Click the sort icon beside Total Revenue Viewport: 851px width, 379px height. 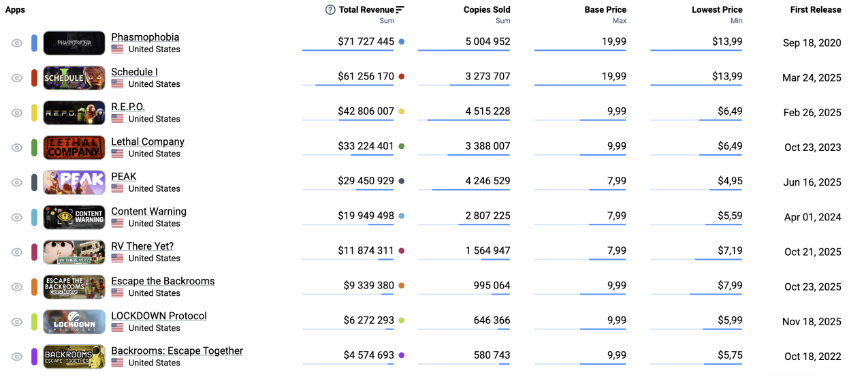(x=401, y=10)
